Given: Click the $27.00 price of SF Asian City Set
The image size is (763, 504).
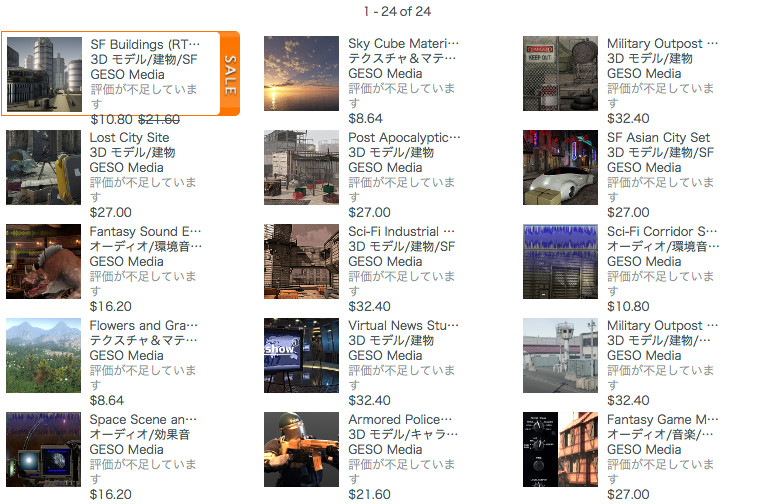Looking at the screenshot, I should [x=628, y=212].
